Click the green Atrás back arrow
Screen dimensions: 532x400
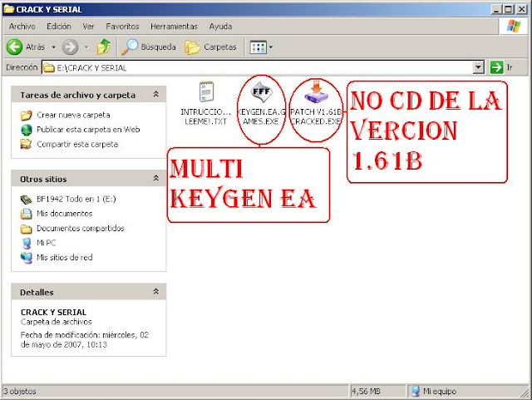tap(14, 47)
